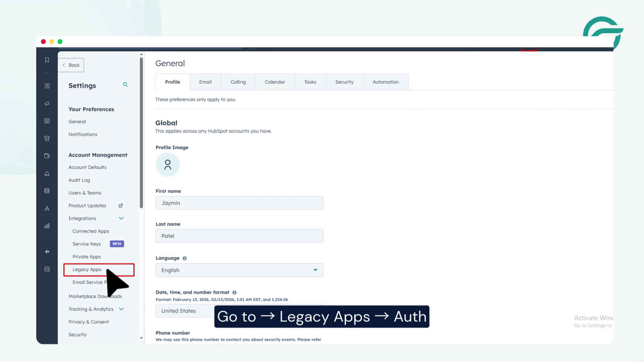Image resolution: width=644 pixels, height=362 pixels.
Task: Click the First name field showing Jaymin
Action: pyautogui.click(x=239, y=203)
